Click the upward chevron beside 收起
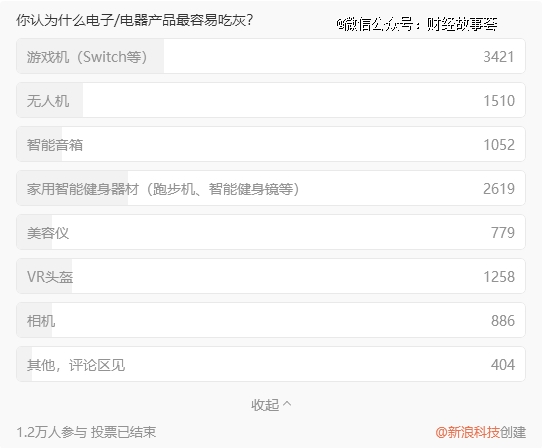The height and width of the screenshot is (448, 544). (x=287, y=404)
